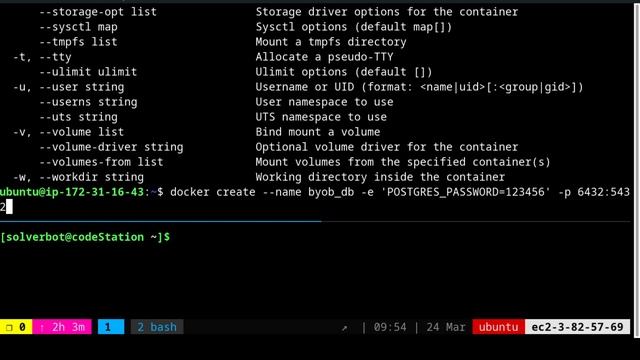This screenshot has height=360, width=640.
Task: Click the pink uptime 2h 3m segment
Action: [62, 327]
